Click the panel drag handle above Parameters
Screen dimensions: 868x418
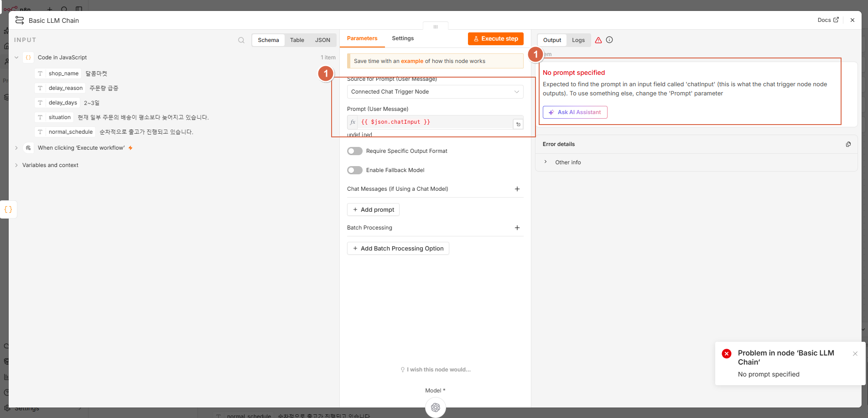[436, 26]
